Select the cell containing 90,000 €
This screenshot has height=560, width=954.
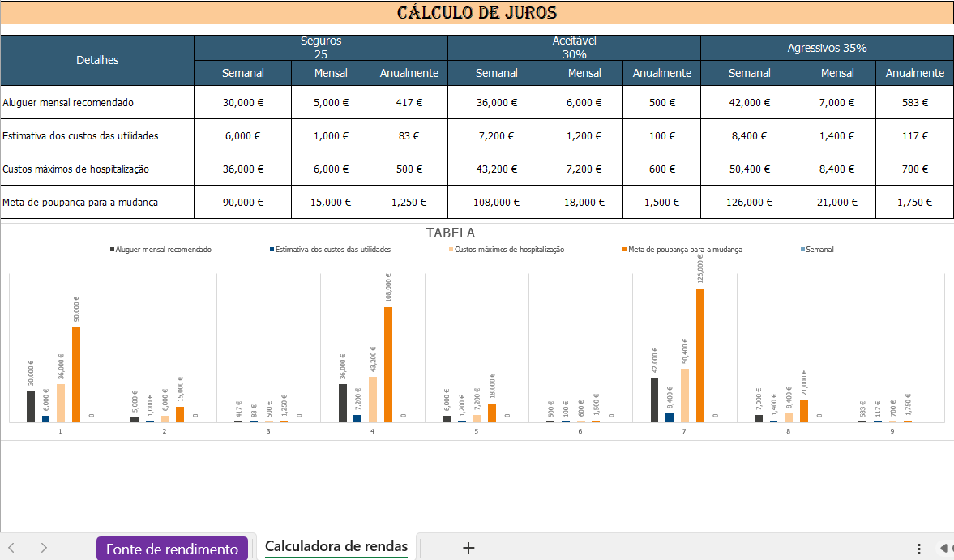click(242, 202)
